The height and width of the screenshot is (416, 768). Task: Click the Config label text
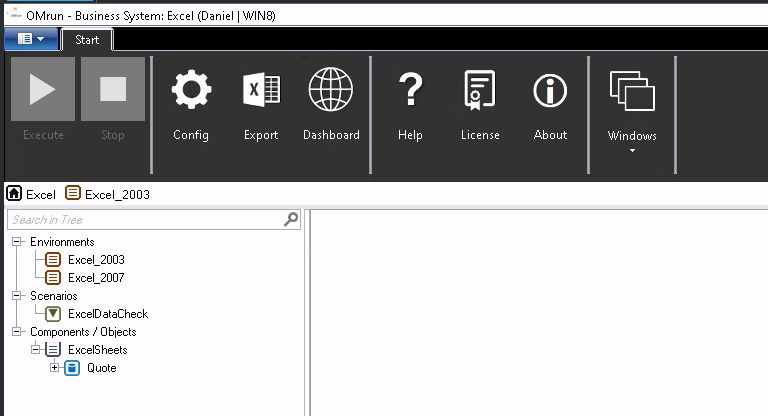click(191, 135)
